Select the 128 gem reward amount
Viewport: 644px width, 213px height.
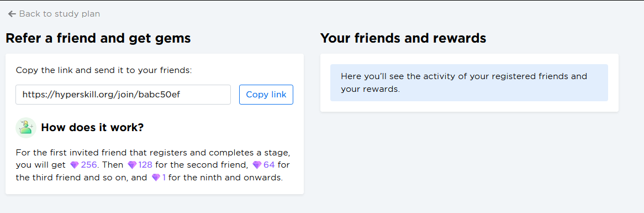click(x=145, y=165)
